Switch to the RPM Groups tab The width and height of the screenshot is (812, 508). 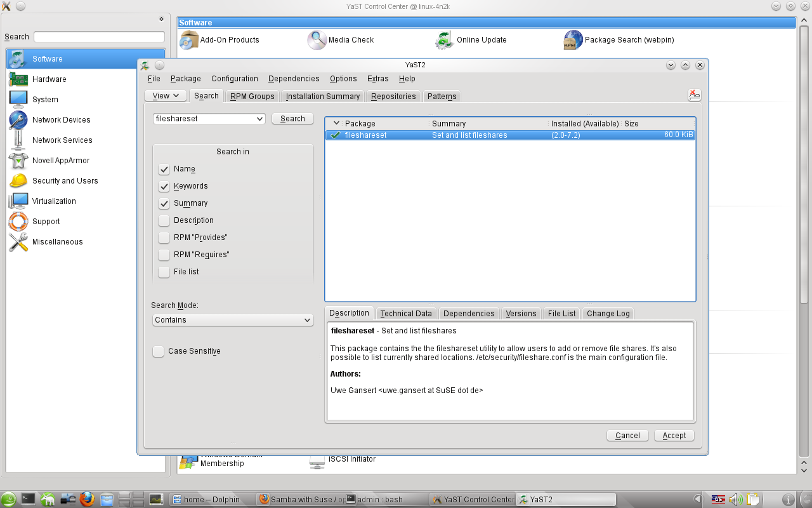[x=252, y=97]
